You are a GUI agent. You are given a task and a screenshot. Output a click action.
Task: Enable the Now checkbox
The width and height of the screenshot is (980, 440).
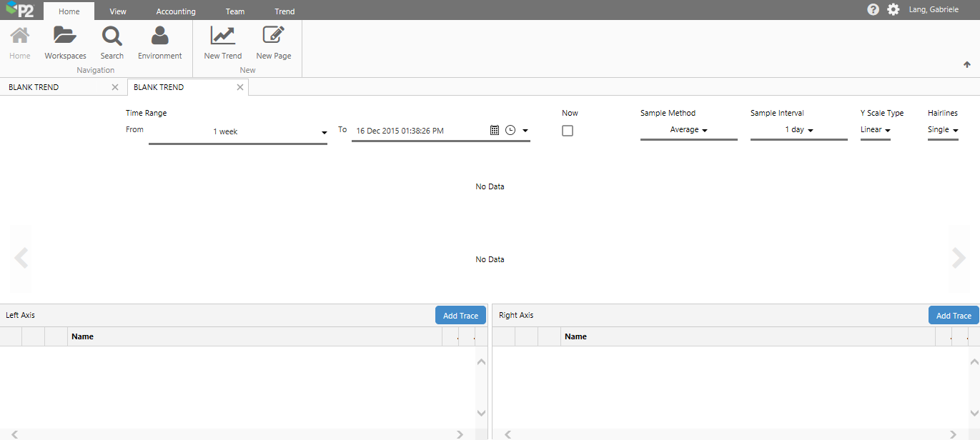pyautogui.click(x=568, y=131)
